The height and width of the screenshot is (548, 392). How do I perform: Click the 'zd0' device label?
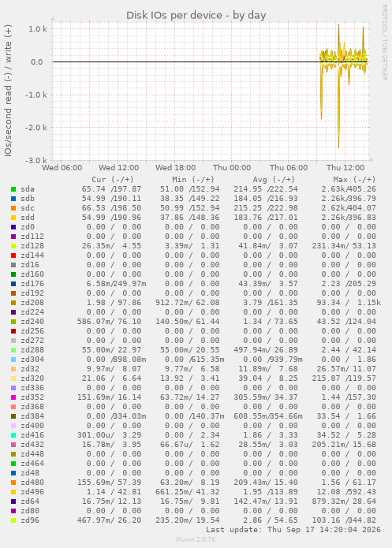click(28, 227)
